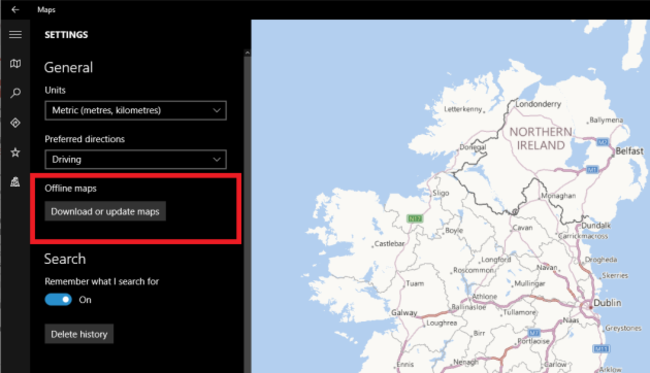The width and height of the screenshot is (650, 373).
Task: Click the NORTHERN IRELAND label
Action: click(x=541, y=138)
